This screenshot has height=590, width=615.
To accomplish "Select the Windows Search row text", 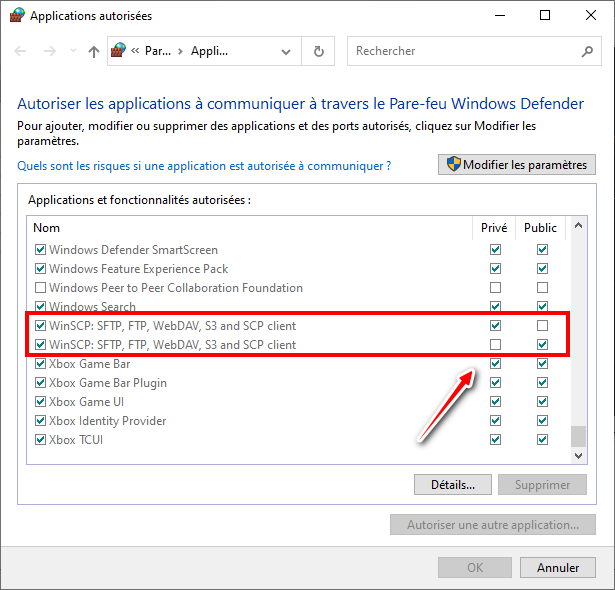I will [x=92, y=306].
